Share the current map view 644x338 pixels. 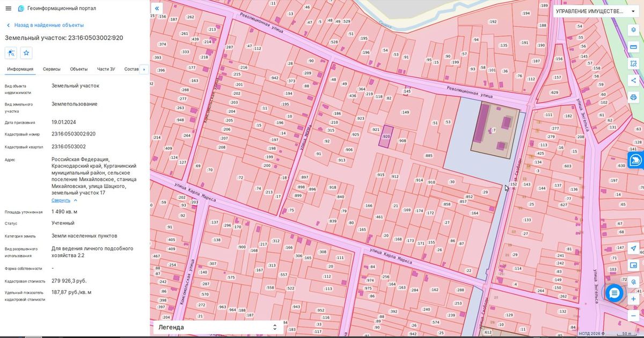click(x=633, y=81)
